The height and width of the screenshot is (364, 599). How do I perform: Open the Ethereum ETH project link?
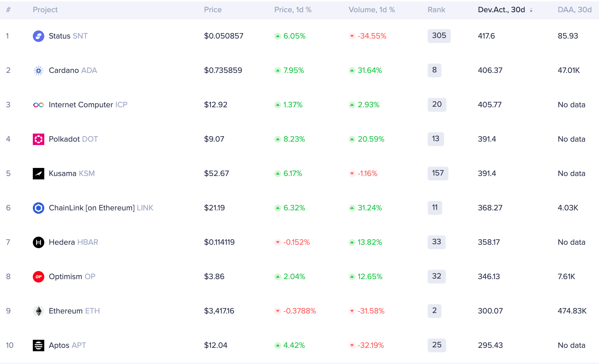[74, 311]
